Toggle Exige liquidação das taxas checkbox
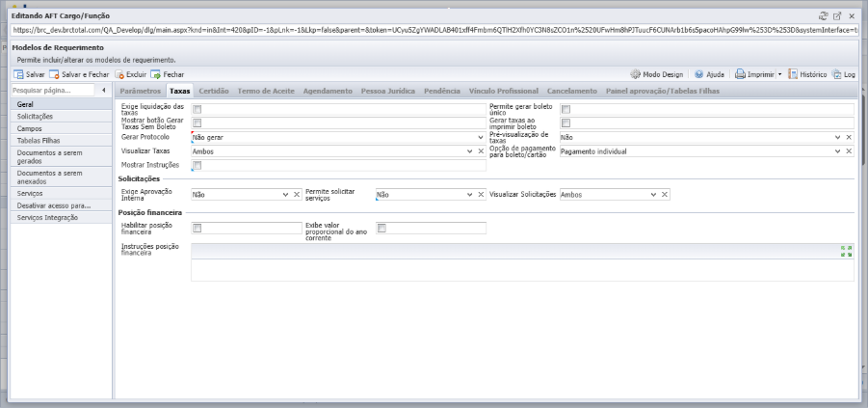 point(197,109)
